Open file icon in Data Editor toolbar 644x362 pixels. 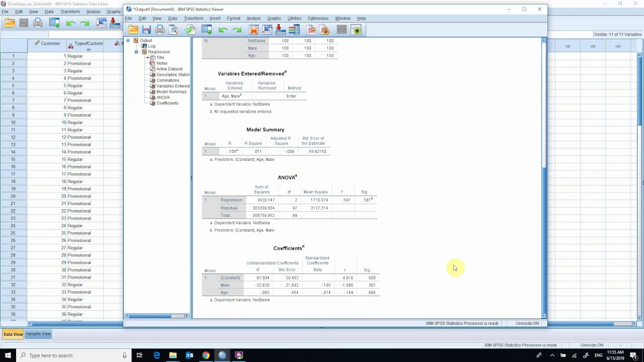coord(10,23)
